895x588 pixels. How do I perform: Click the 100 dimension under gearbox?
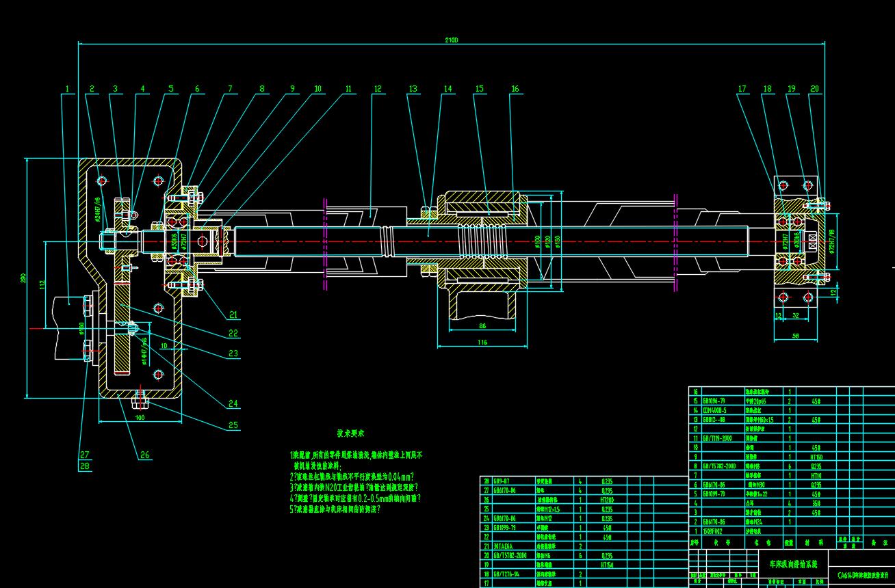pos(140,417)
